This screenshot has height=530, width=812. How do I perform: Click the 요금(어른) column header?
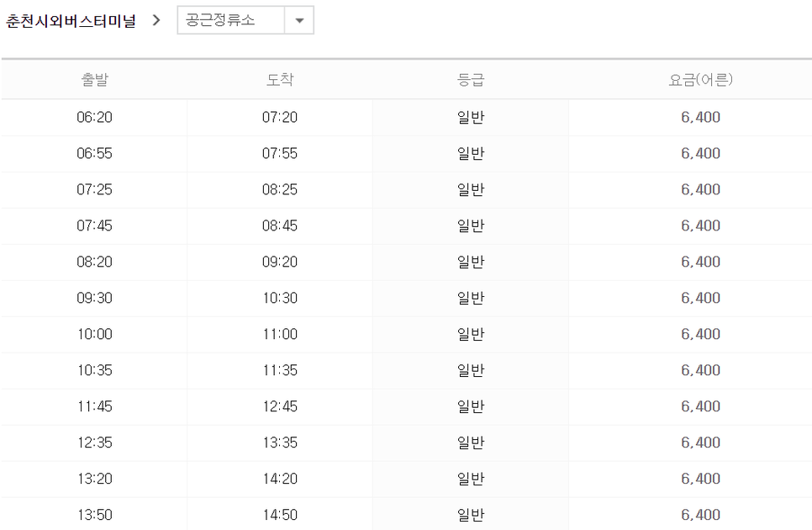(x=700, y=79)
